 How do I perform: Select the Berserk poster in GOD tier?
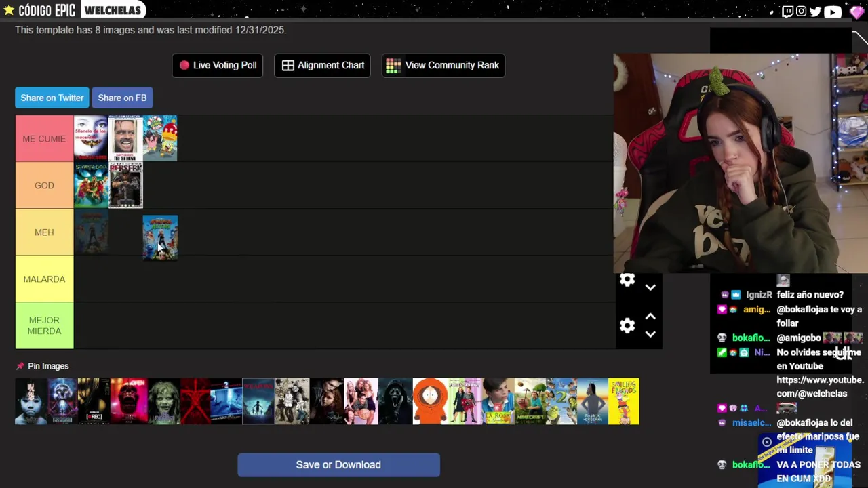125,185
